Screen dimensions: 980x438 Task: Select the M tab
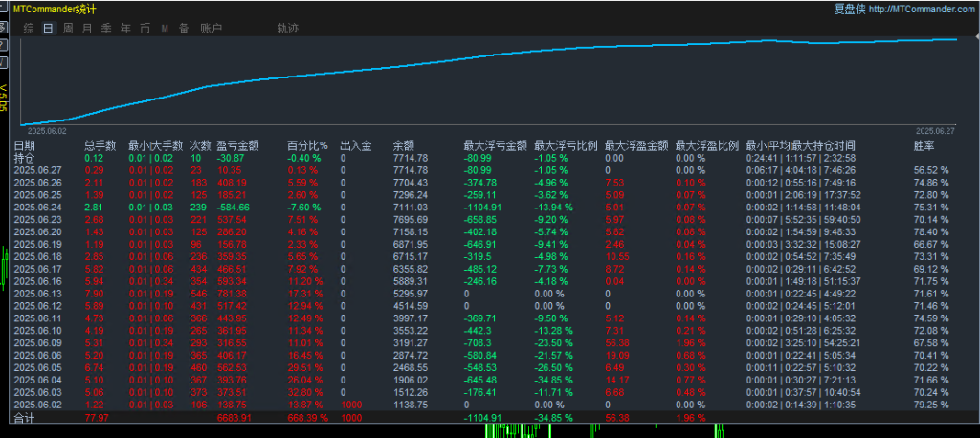click(x=165, y=29)
